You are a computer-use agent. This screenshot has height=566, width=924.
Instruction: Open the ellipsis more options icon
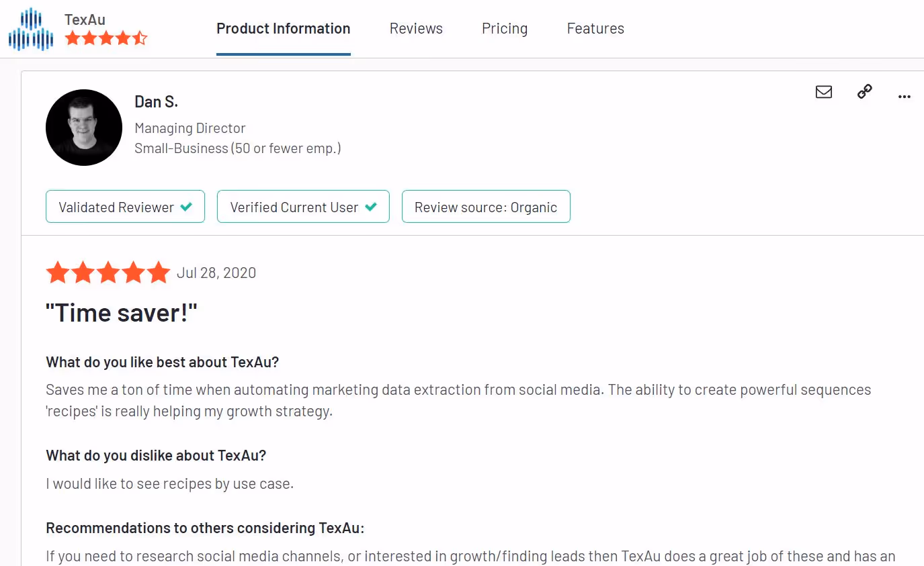pyautogui.click(x=904, y=97)
